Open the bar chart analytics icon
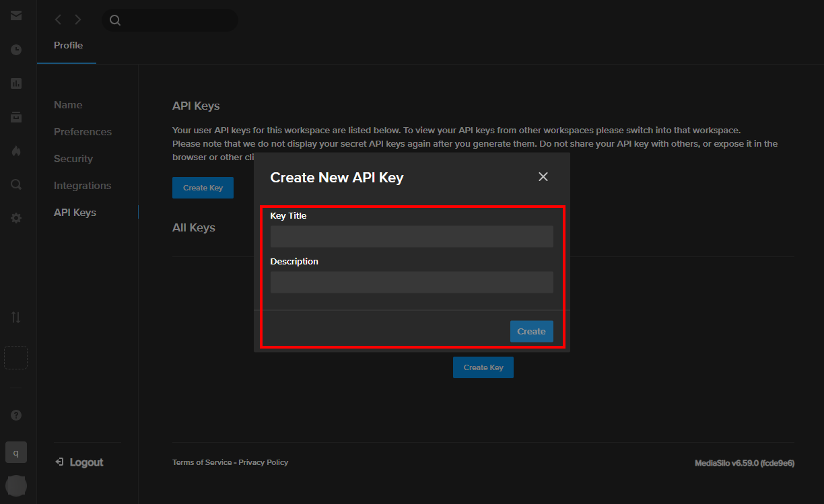824x504 pixels. click(16, 83)
